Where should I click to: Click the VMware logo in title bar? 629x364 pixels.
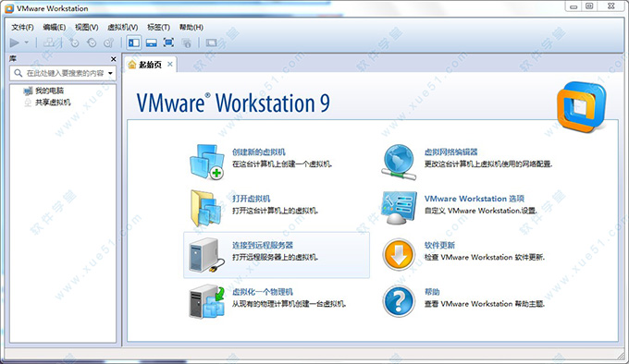pos(9,8)
